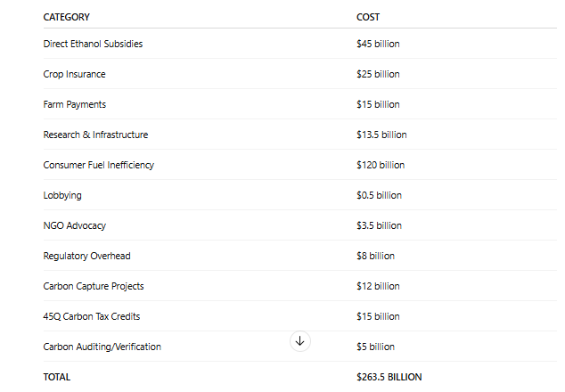Click the 45Q Carbon Tax Credits $15 billion value
The height and width of the screenshot is (392, 565).
point(378,316)
